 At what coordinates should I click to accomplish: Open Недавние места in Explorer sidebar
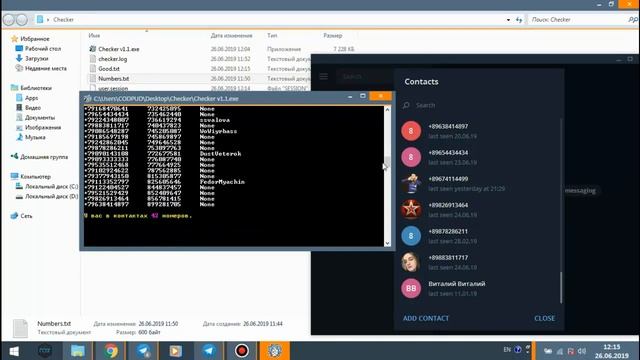pos(46,68)
